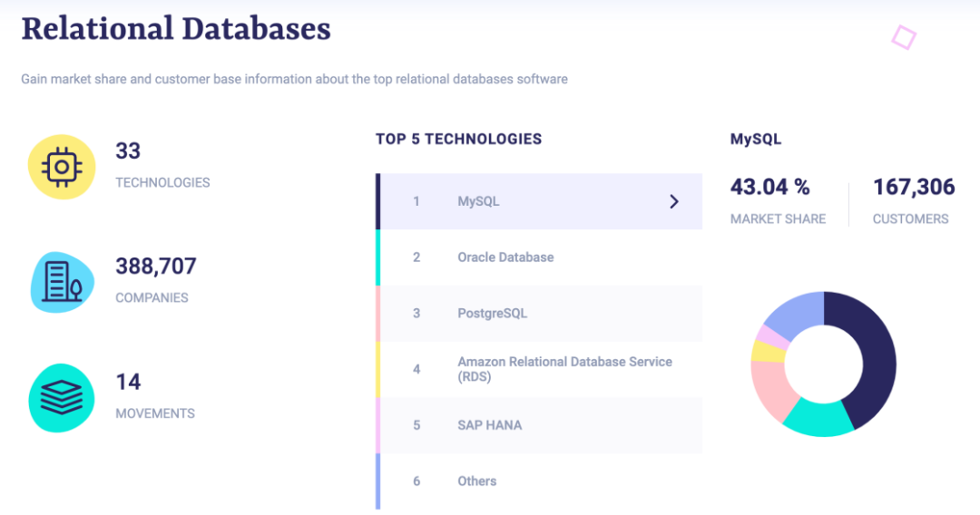Click the 43.04 % market share value
Viewport: 980px width, 515px height.
[769, 188]
